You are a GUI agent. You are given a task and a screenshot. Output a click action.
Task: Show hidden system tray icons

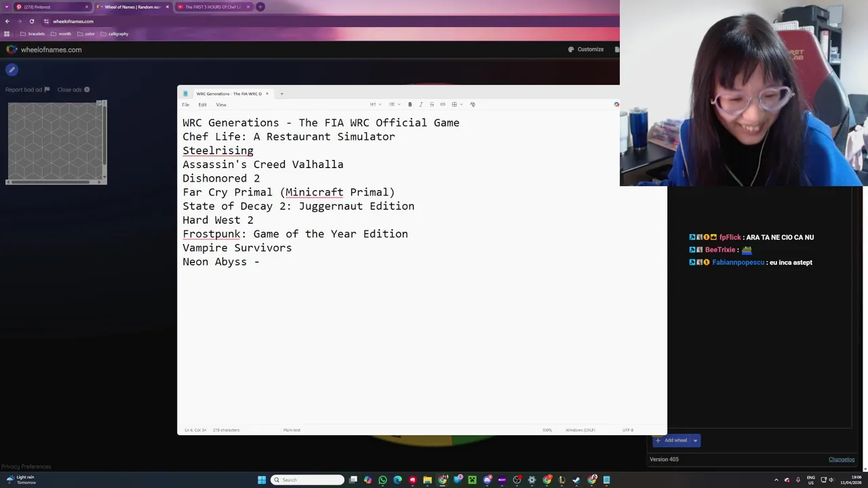coord(776,480)
